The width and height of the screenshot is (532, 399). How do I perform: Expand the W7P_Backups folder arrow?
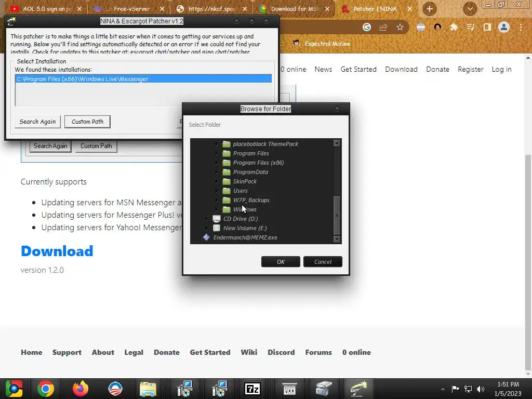(216, 200)
